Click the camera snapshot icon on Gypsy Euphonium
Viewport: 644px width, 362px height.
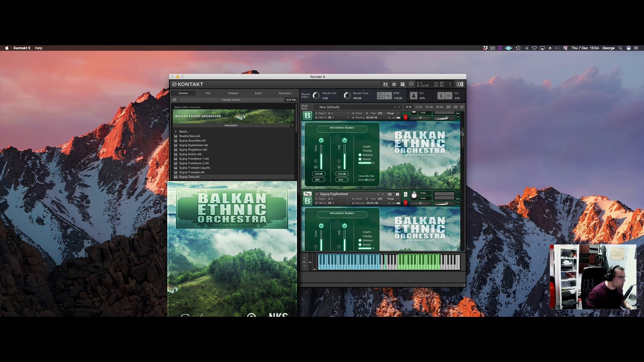click(390, 194)
